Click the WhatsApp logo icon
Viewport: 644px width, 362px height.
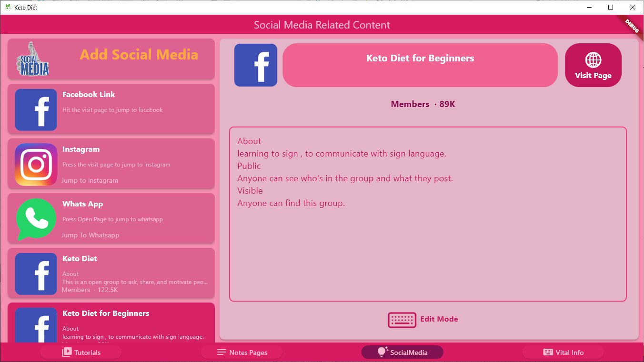[36, 219]
